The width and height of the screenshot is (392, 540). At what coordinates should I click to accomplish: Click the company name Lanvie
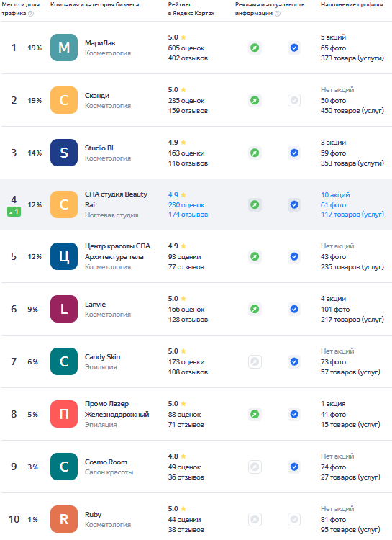tap(96, 304)
